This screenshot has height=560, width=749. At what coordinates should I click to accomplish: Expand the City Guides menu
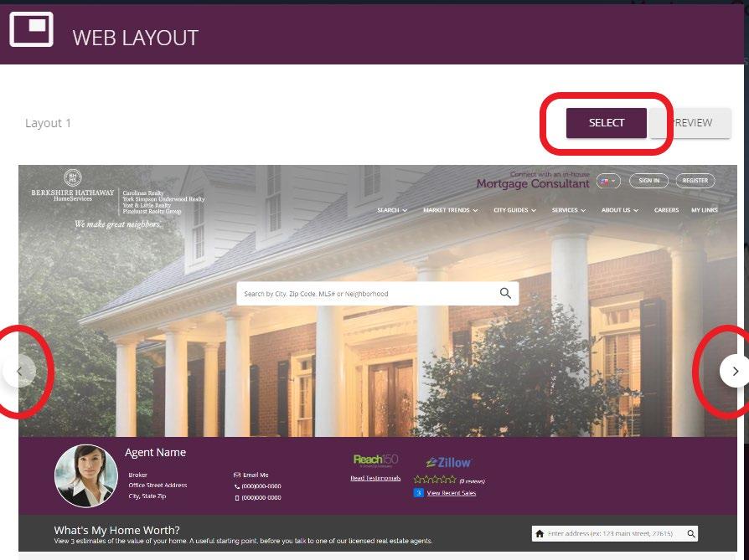tap(514, 210)
